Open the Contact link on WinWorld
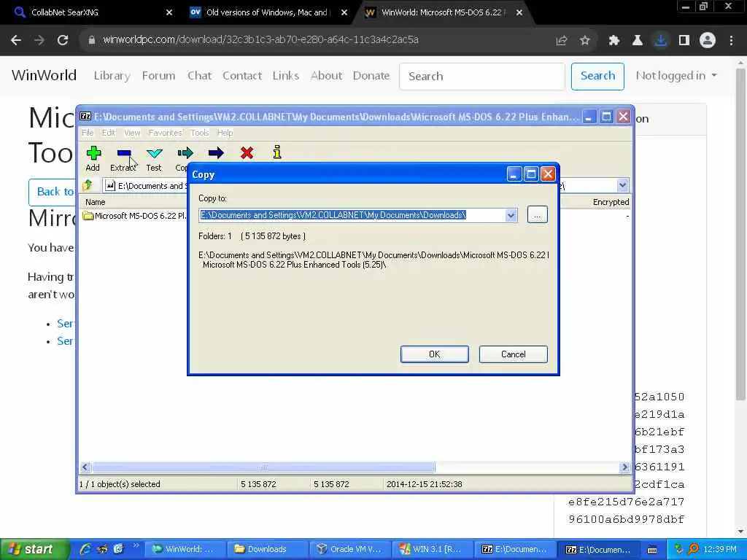Viewport: 747px width, 560px height. [242, 76]
